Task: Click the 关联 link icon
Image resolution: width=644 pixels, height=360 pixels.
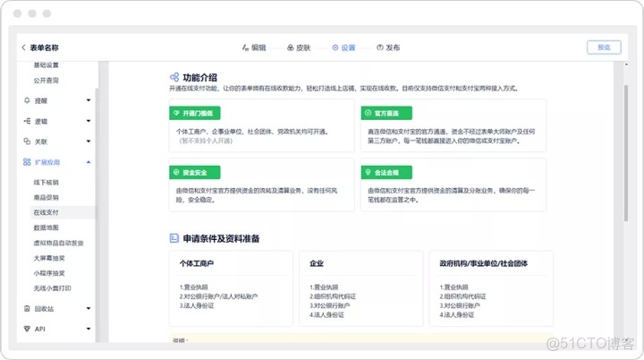Action: coord(27,141)
